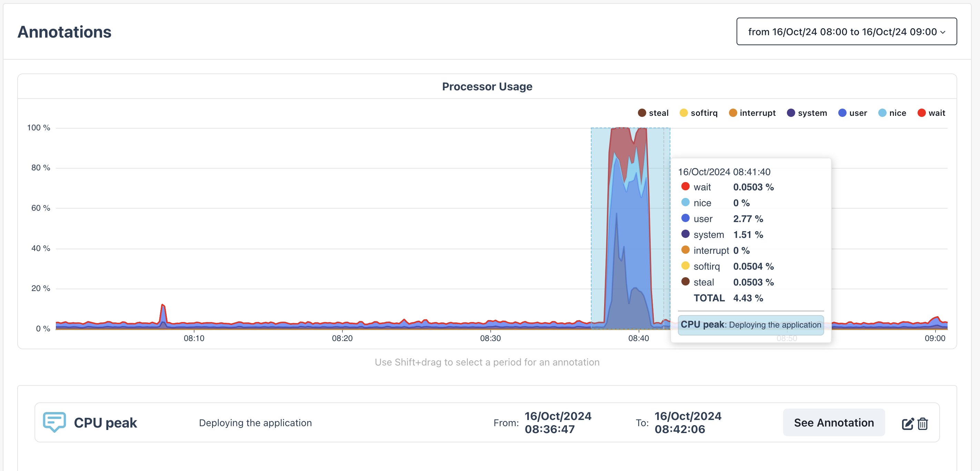
Task: Toggle the steal series in legend
Action: coord(653,113)
